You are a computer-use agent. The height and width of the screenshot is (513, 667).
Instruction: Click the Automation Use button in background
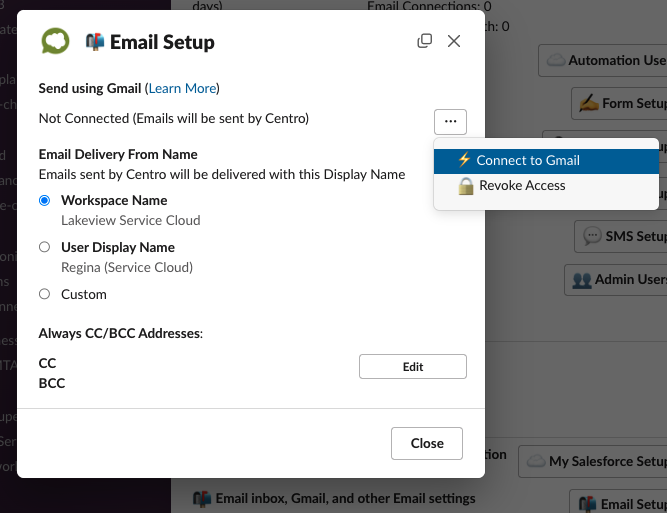602,60
